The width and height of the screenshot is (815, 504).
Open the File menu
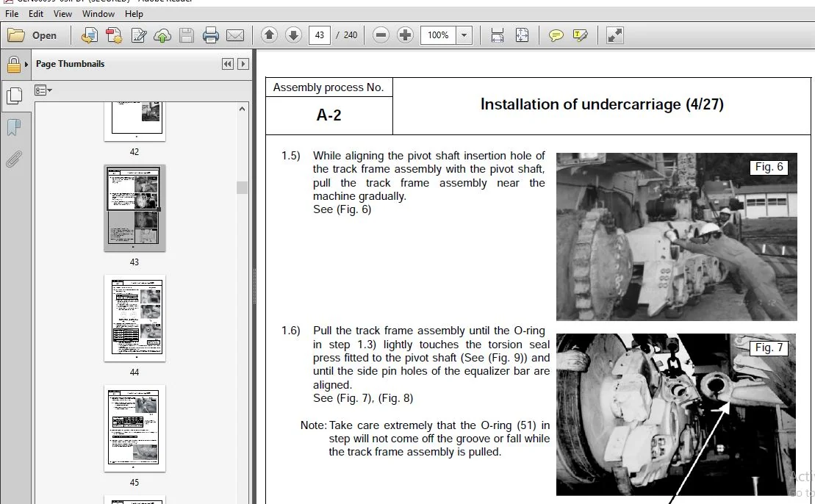[12, 13]
